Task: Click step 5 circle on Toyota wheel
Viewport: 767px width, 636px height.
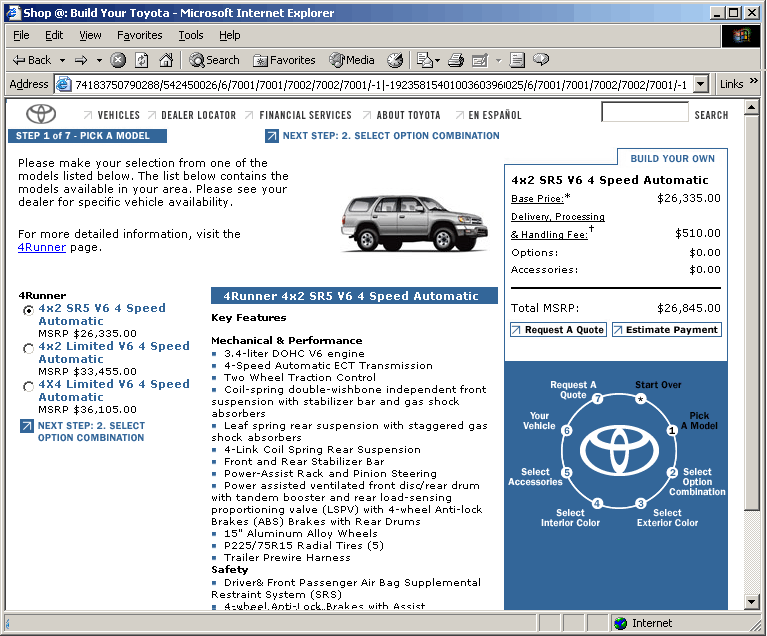Action: click(566, 473)
